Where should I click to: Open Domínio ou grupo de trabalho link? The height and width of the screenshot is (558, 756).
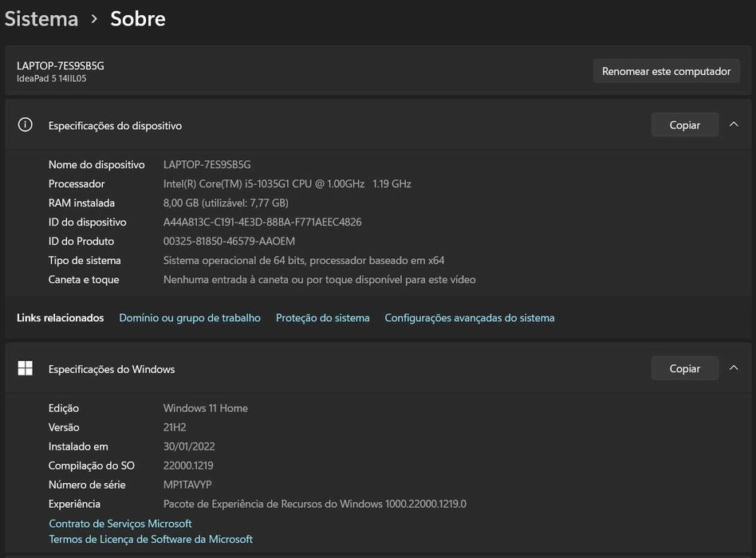[190, 318]
